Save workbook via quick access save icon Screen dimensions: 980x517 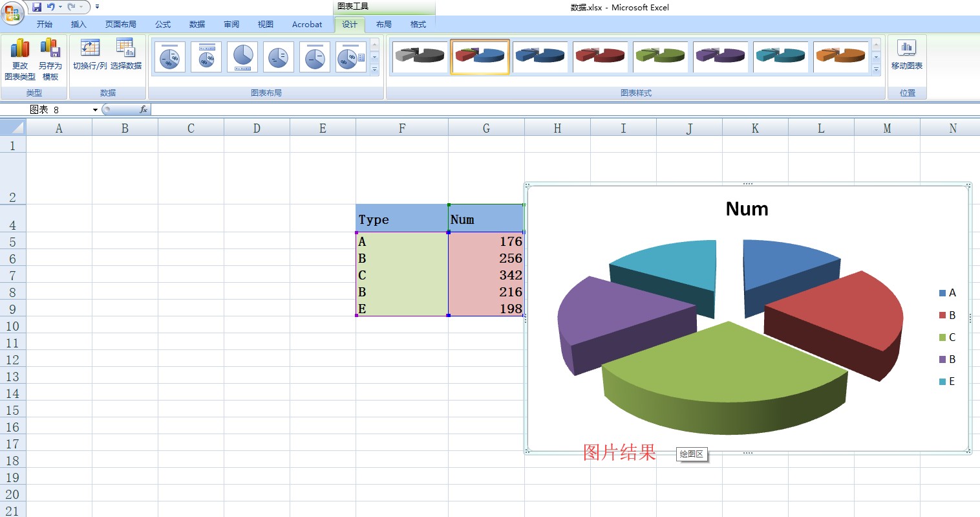37,7
